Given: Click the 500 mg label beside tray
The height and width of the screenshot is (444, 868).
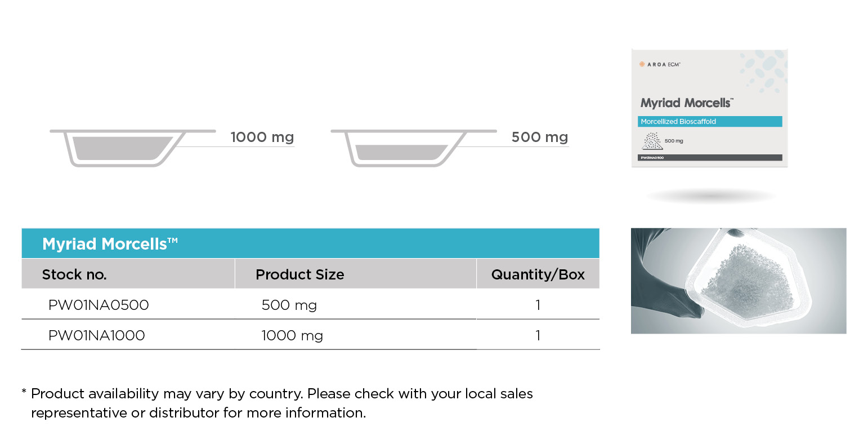Looking at the screenshot, I should (540, 137).
